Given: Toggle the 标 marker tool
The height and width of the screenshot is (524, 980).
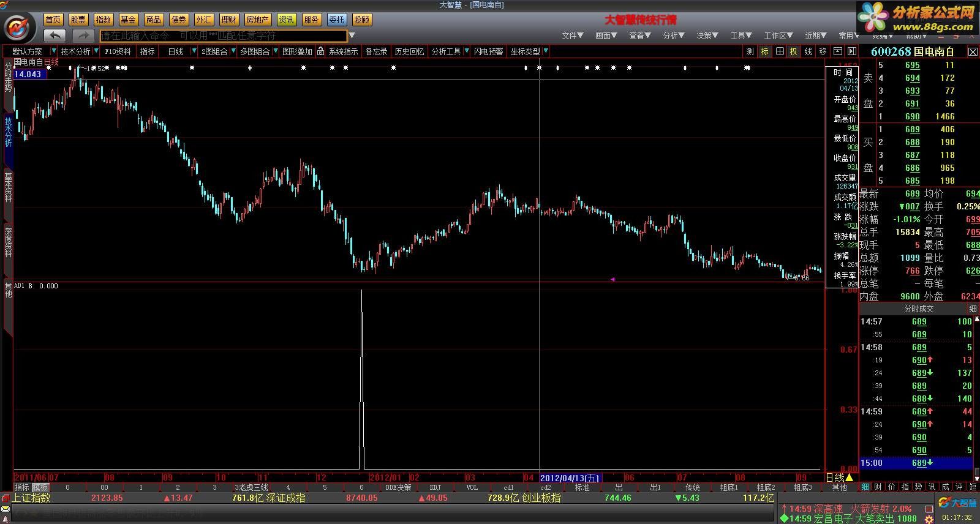Looking at the screenshot, I should [764, 51].
